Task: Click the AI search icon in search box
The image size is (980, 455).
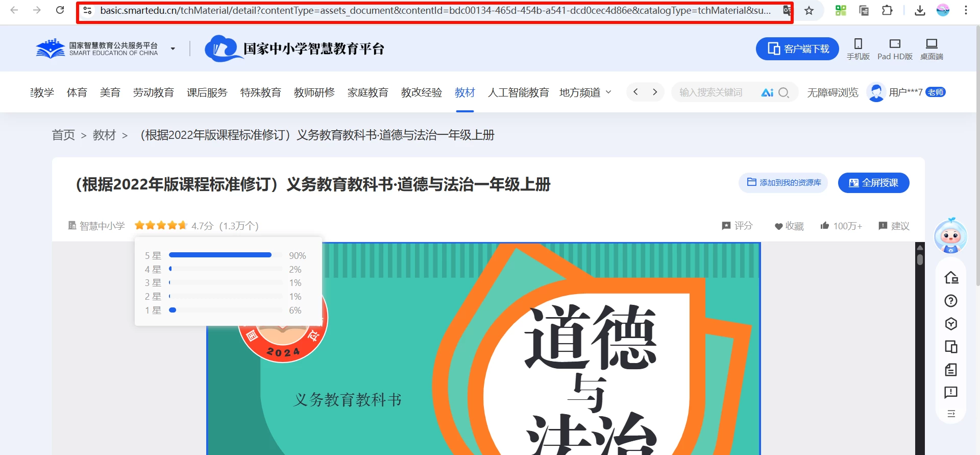Action: click(x=767, y=92)
